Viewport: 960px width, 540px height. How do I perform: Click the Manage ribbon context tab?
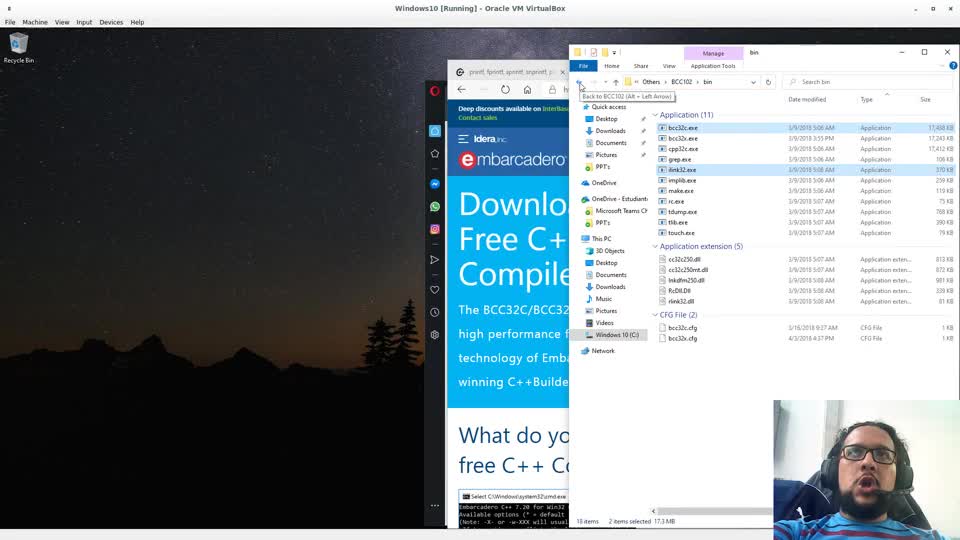[713, 53]
